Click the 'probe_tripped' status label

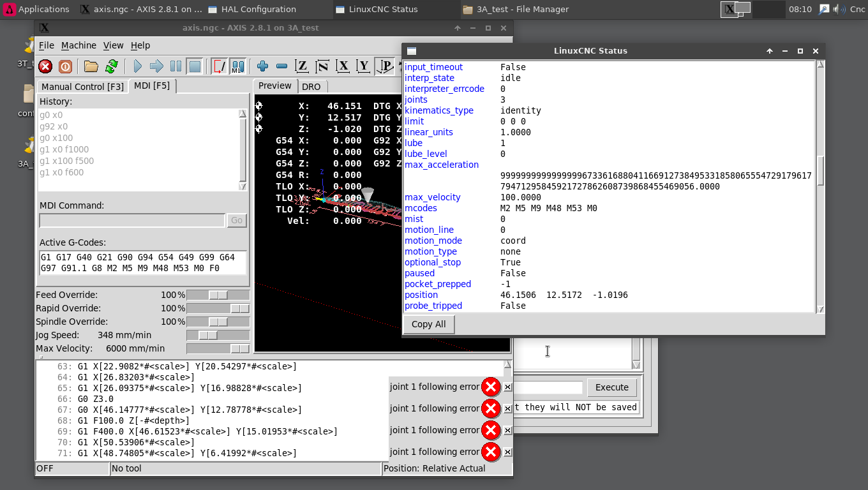point(433,306)
